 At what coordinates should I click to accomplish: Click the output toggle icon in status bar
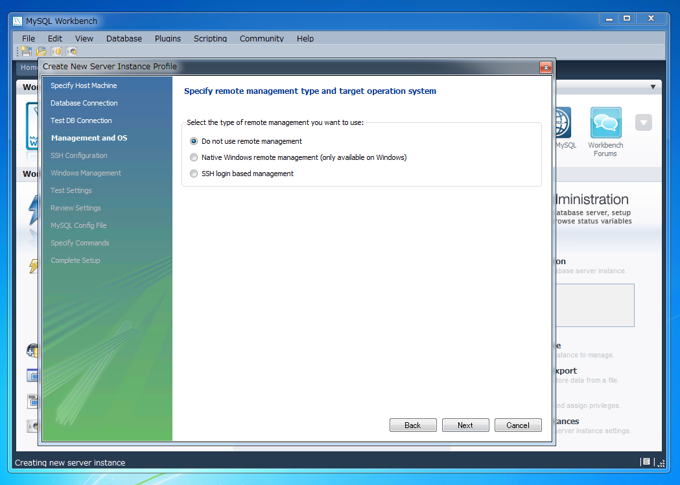pos(646,462)
